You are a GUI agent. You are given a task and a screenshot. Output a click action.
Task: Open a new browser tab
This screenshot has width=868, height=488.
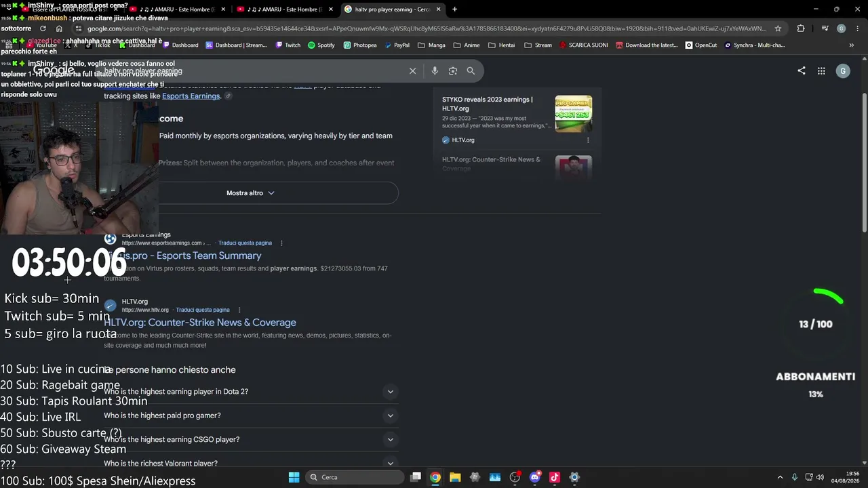pos(454,9)
